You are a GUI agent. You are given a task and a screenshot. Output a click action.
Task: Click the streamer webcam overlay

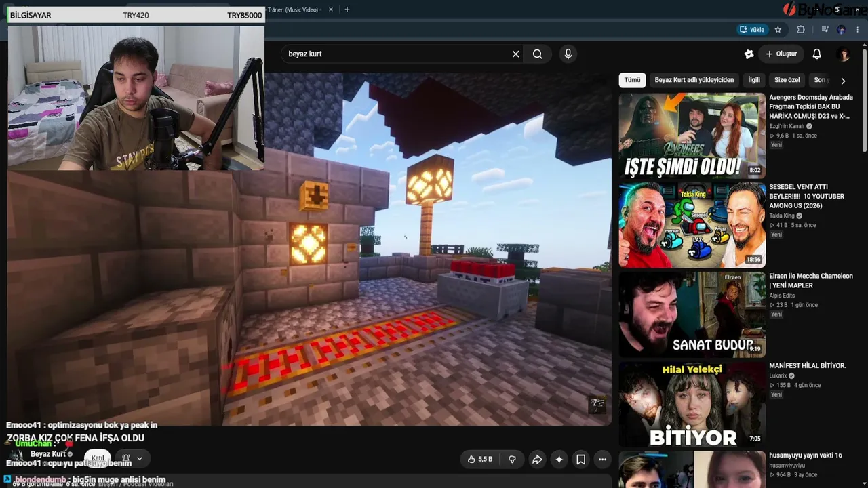[x=136, y=97]
